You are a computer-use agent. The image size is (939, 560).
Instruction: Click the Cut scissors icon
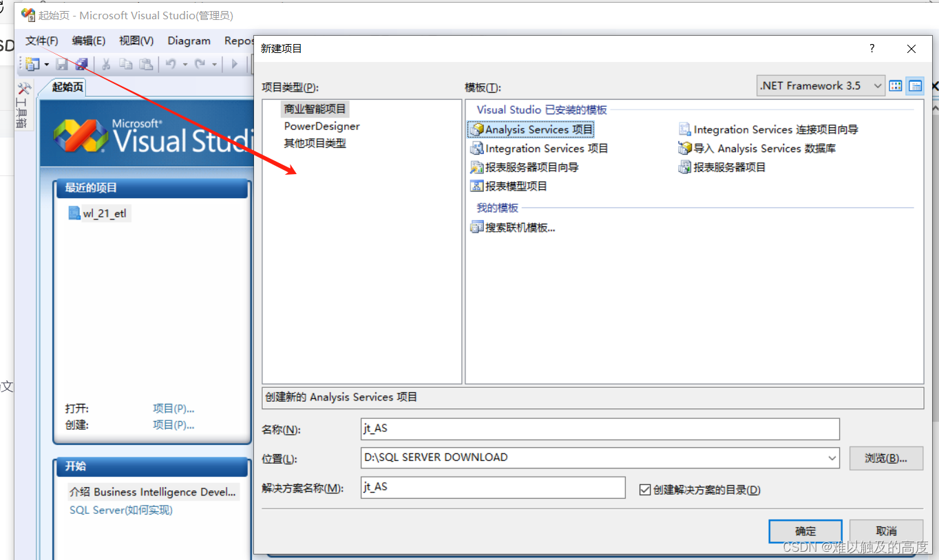tap(106, 64)
